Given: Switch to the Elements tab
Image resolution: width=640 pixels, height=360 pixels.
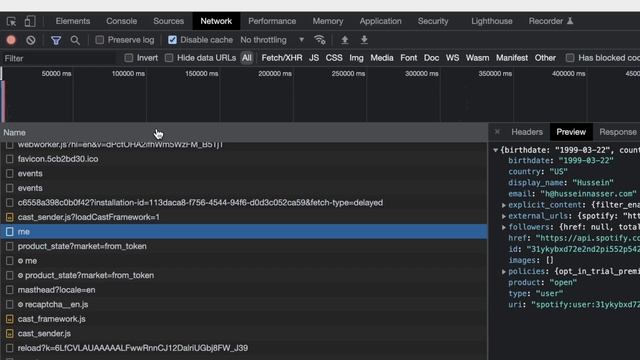Looking at the screenshot, I should click(73, 21).
